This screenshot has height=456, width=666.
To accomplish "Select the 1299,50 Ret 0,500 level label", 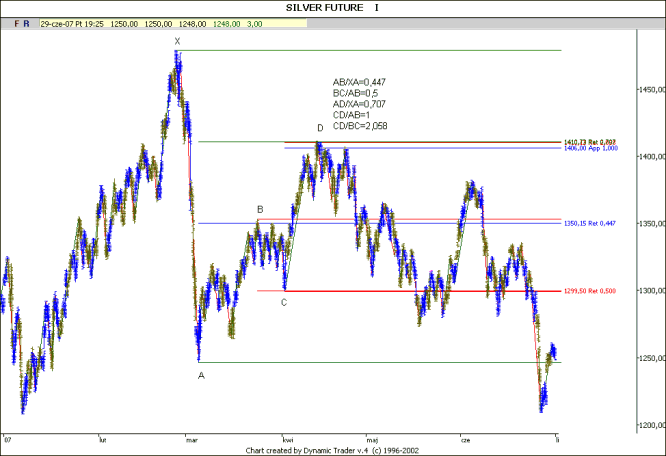I will [x=596, y=291].
